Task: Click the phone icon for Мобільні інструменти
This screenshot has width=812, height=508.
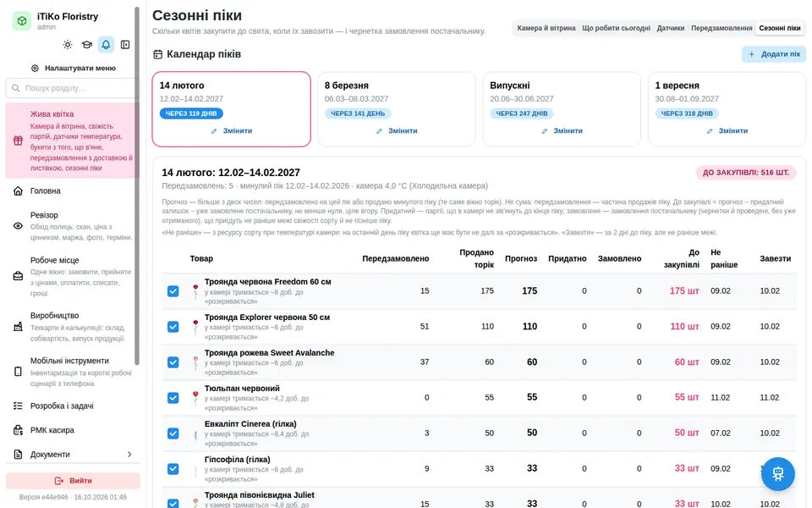Action: 18,372
